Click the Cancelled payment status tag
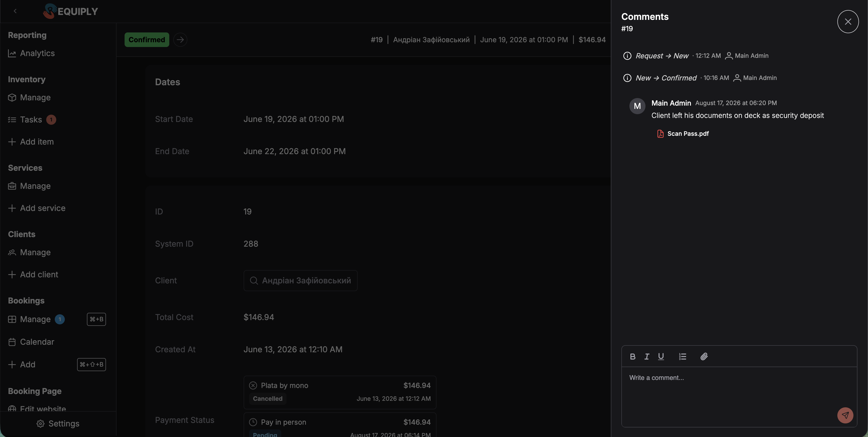The width and height of the screenshot is (868, 437). tap(267, 399)
